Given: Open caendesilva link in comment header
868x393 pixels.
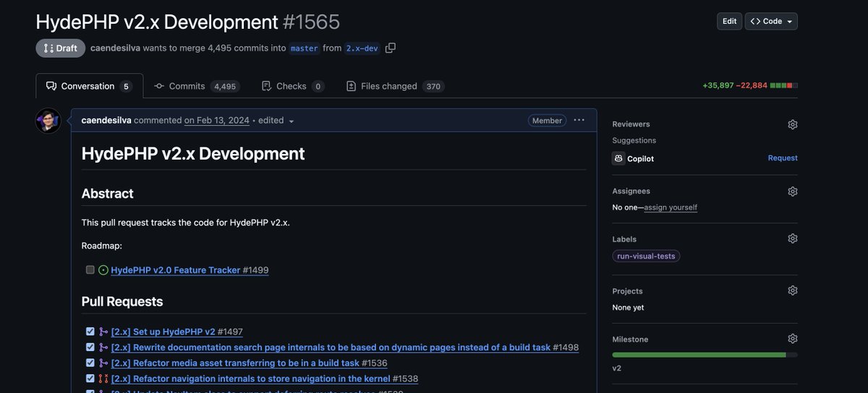Looking at the screenshot, I should click(x=106, y=121).
